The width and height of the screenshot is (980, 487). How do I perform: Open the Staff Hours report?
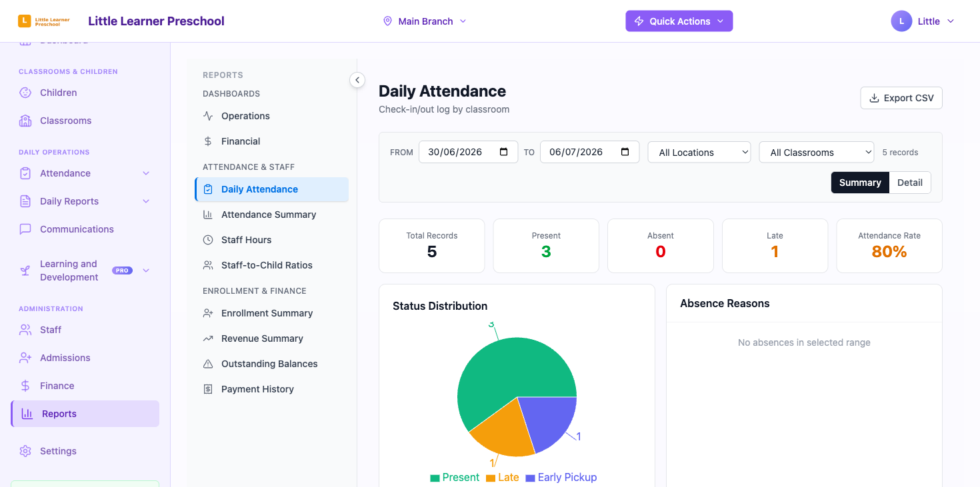pyautogui.click(x=272, y=240)
